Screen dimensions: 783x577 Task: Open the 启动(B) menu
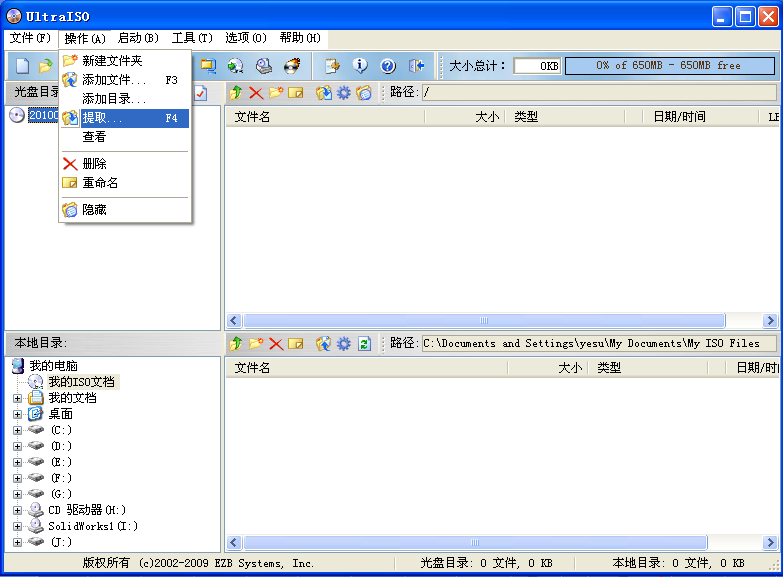138,38
